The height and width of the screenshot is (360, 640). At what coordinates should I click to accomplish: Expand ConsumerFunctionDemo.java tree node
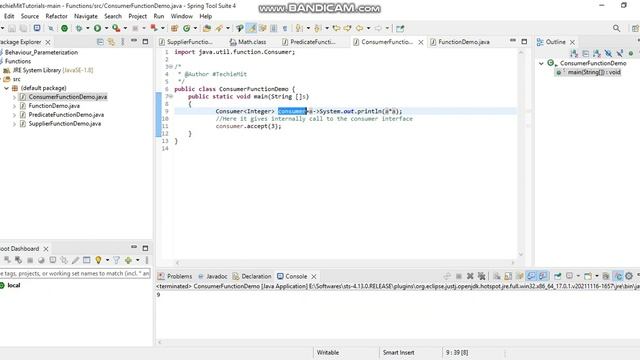[14, 97]
